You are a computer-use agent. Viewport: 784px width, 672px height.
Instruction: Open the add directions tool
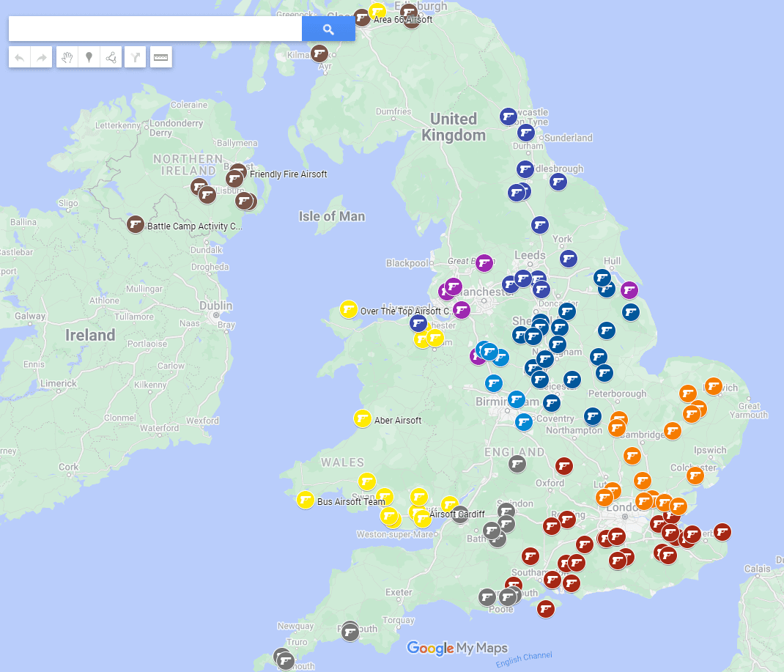click(x=135, y=56)
